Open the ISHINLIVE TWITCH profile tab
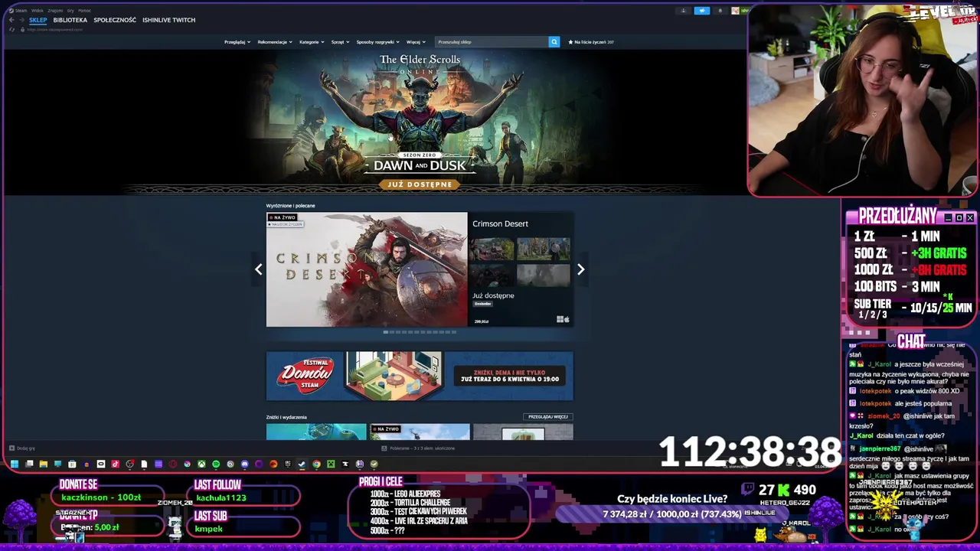 [x=168, y=20]
